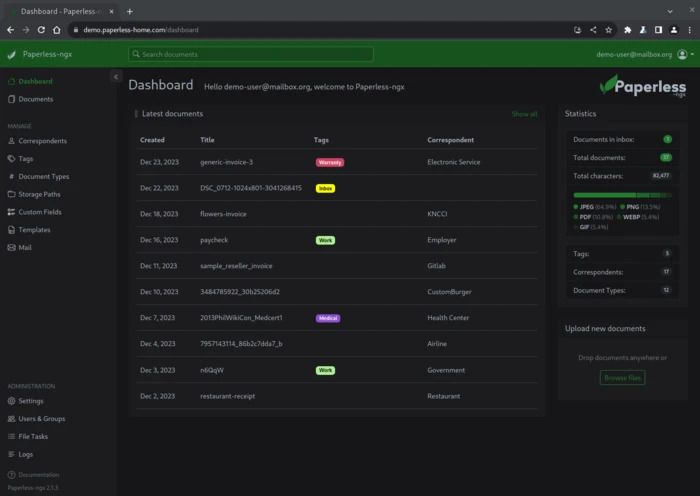The image size is (700, 496).
Task: Click the Total documents count badge
Action: [x=666, y=158]
